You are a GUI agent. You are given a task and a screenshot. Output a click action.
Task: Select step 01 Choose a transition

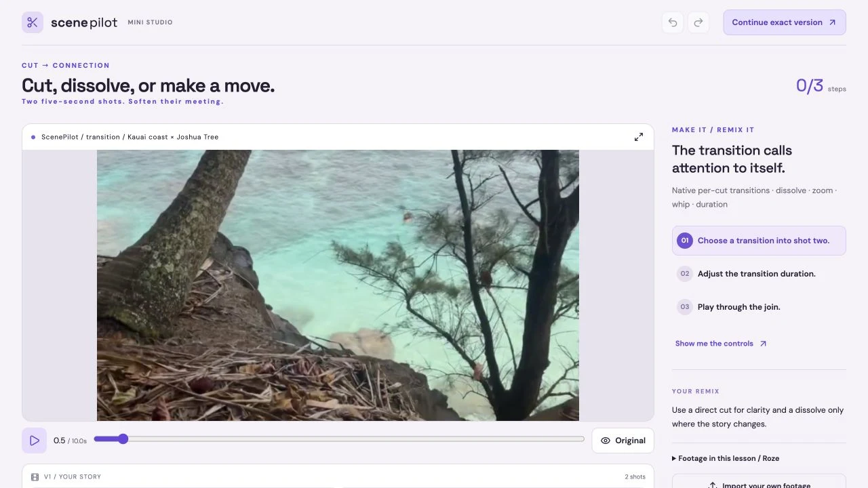(759, 241)
